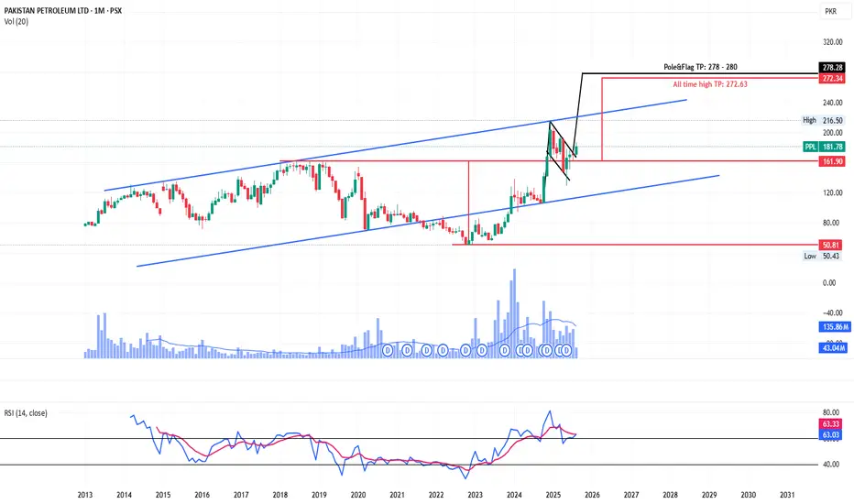
Task: Click the 320.00 price scale label
Action: (832, 42)
